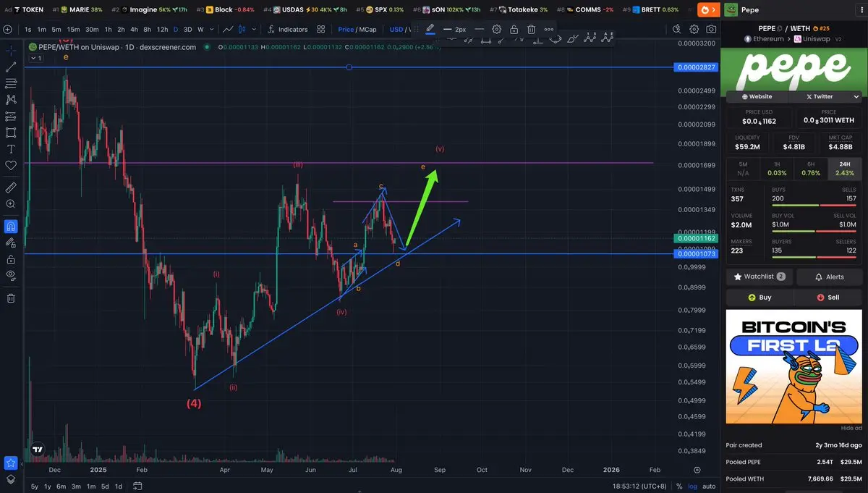Screen dimensions: 868x493
Task: Select the D daily timeframe
Action: point(176,30)
